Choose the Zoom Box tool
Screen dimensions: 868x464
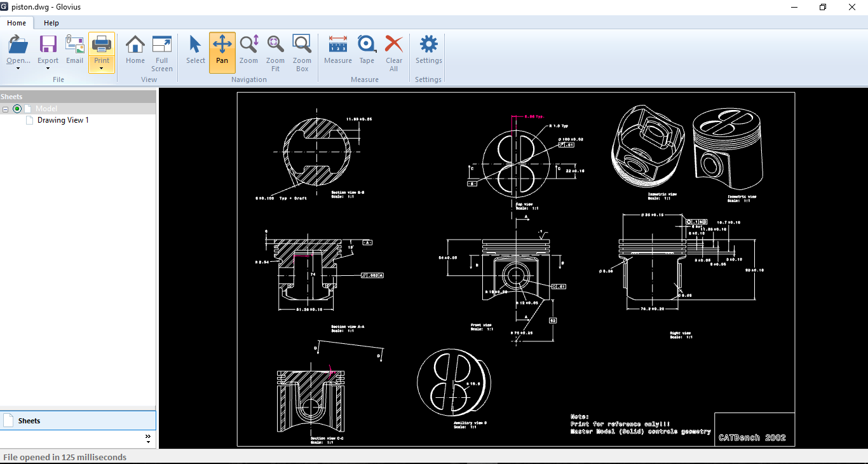point(302,51)
